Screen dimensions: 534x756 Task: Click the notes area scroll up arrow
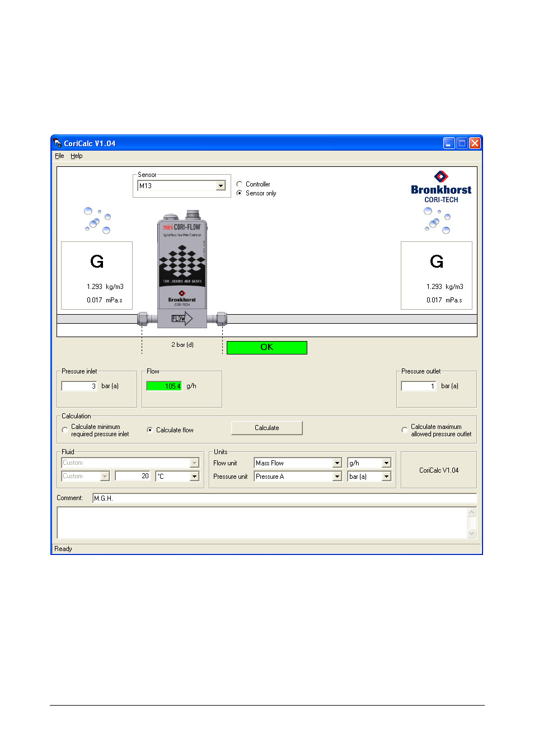(472, 512)
